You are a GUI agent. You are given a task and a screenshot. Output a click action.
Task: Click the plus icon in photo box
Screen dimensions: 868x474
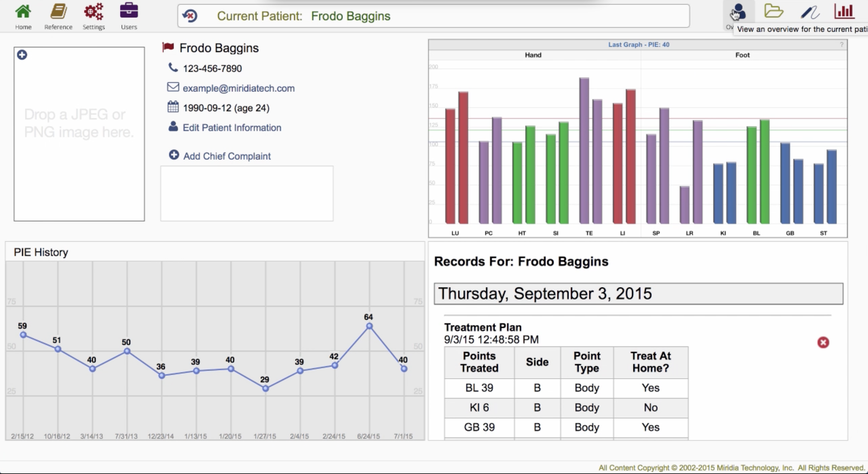(22, 55)
